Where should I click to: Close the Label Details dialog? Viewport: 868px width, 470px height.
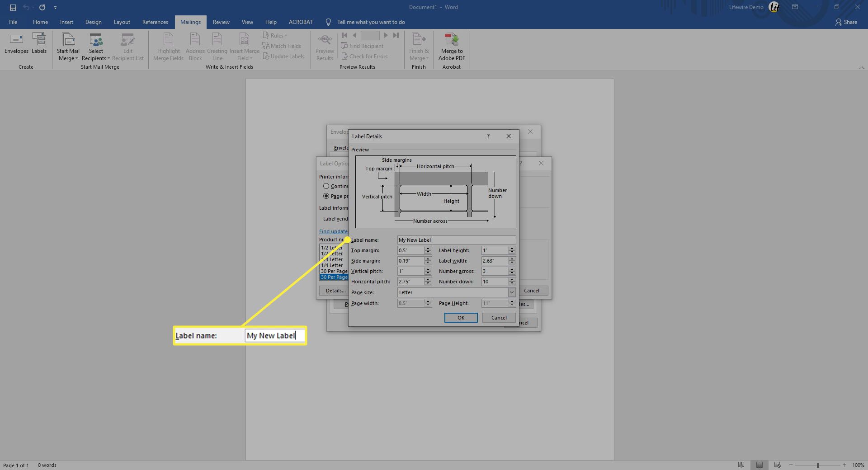click(x=509, y=136)
